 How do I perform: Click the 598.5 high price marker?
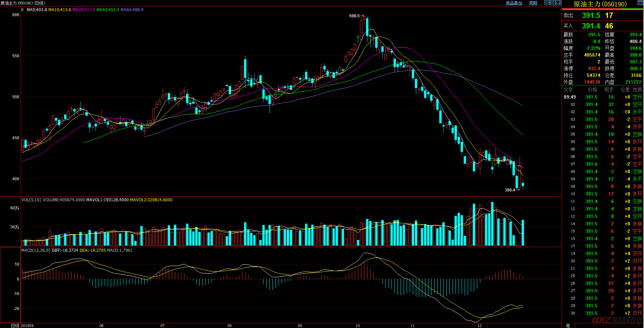coord(354,16)
